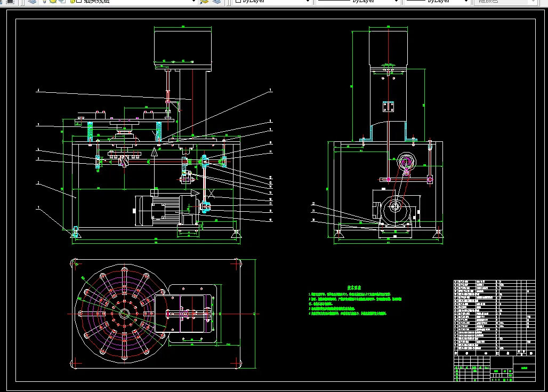Click the Layer Previous icon
The height and width of the screenshot is (392, 548).
[x=216, y=2]
